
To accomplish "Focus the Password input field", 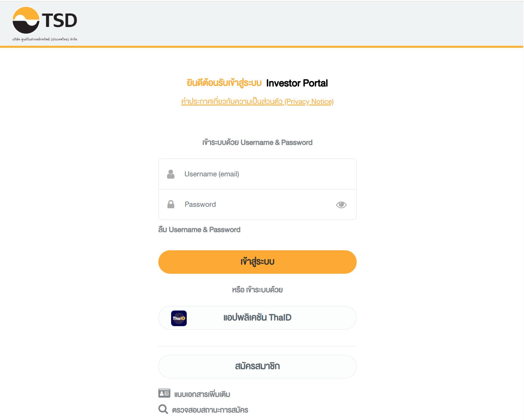I will (257, 204).
